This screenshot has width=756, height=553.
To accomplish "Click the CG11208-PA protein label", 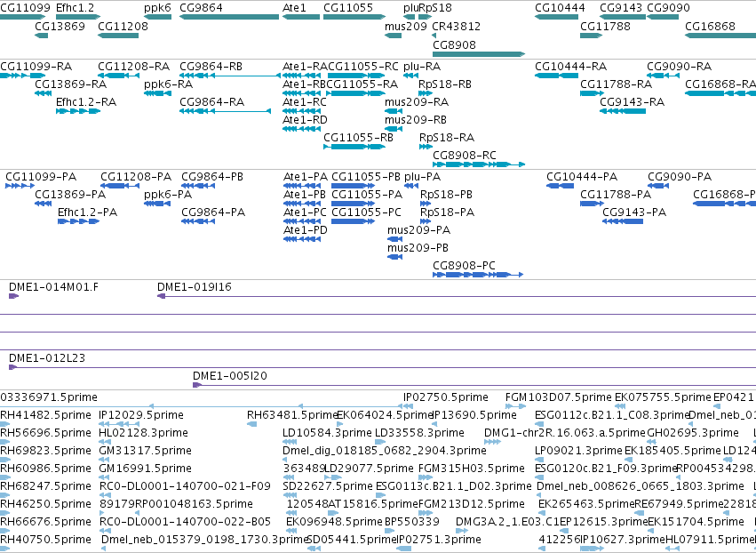I will (136, 177).
